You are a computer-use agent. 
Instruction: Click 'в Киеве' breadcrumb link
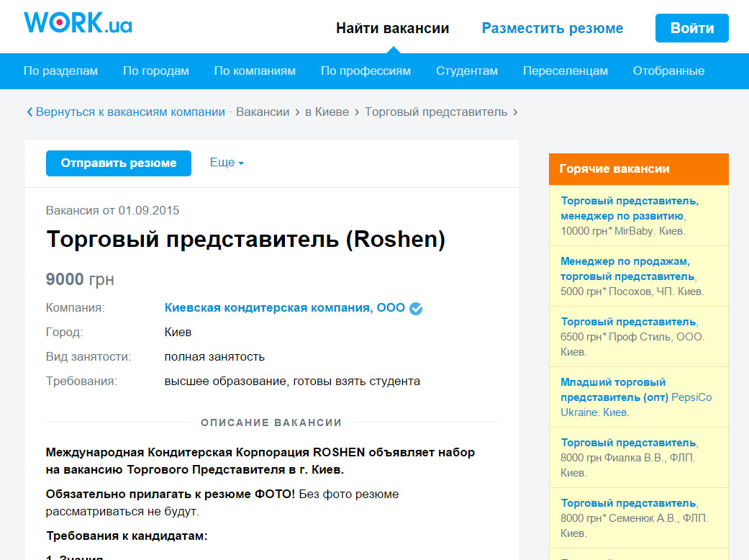click(x=327, y=112)
